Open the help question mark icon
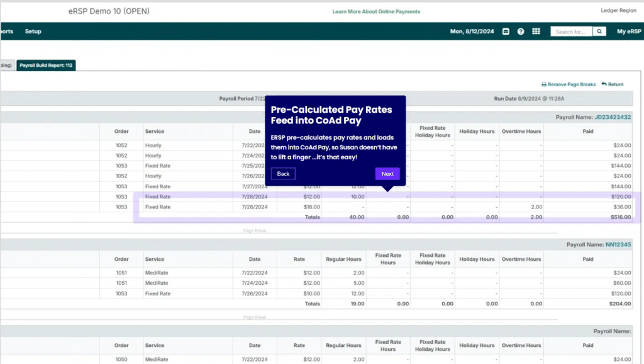Viewport: 644px width, 364px height. tap(520, 31)
